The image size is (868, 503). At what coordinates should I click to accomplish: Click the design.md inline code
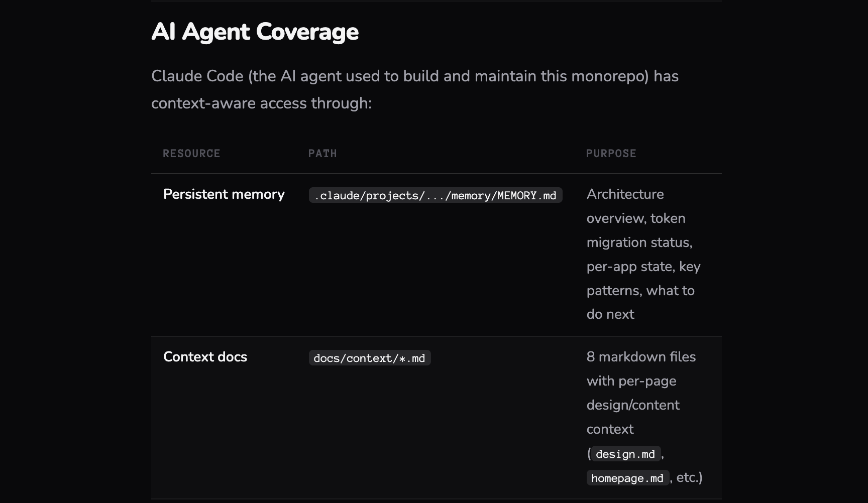pyautogui.click(x=625, y=454)
